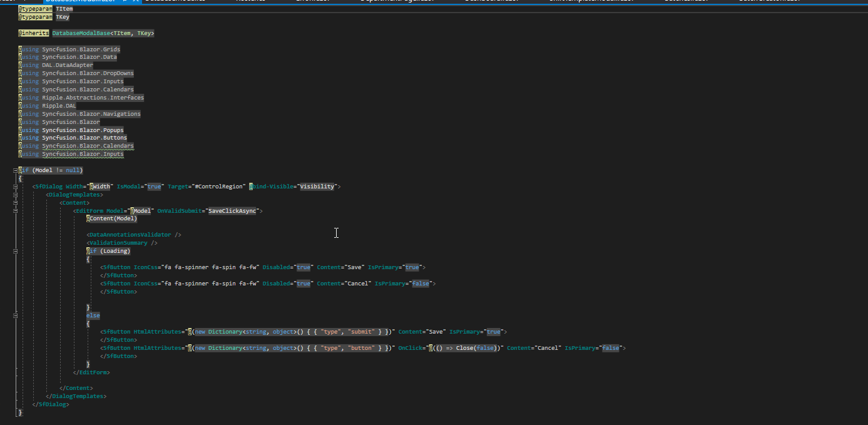This screenshot has height=425, width=868.
Task: Collapse the opening Content tag fold
Action: point(15,203)
